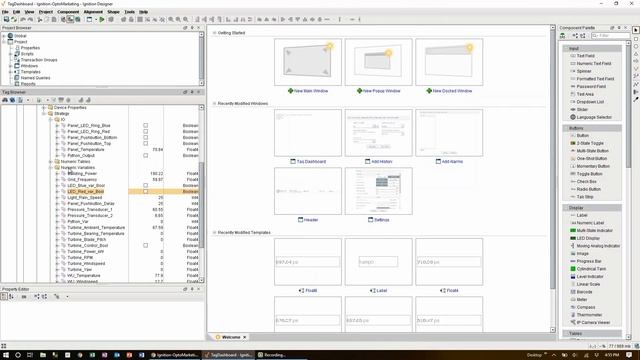Select the IP Camera Viewer component
The width and height of the screenshot is (640, 360).
[x=593, y=322]
